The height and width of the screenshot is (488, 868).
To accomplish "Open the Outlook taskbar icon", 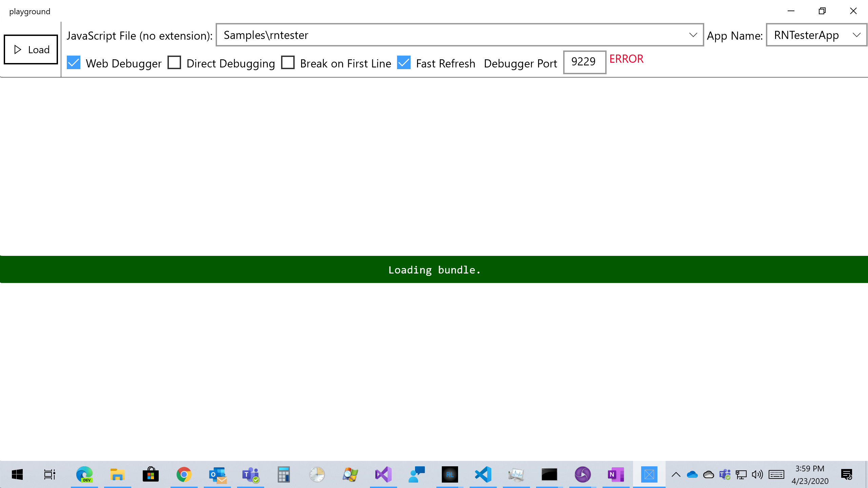I will [x=217, y=474].
